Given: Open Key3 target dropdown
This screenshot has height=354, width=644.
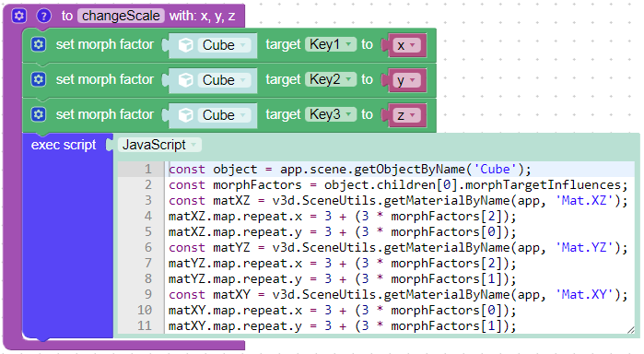Looking at the screenshot, I should point(331,114).
